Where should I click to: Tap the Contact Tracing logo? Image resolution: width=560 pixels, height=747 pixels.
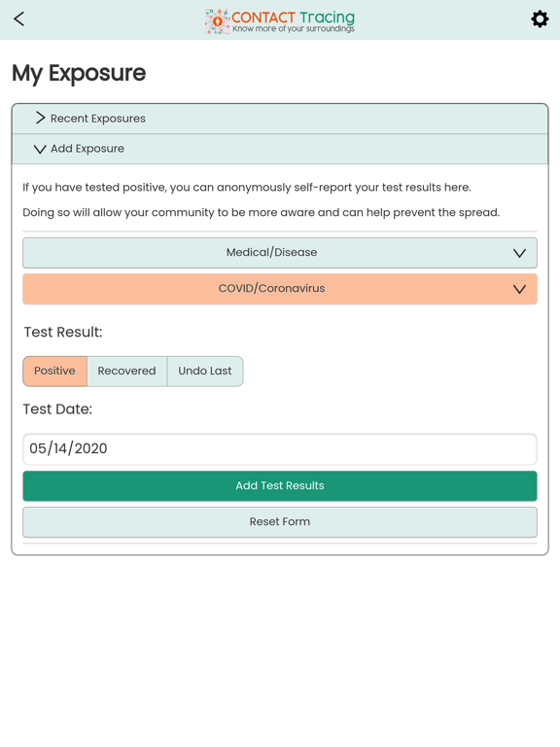coord(280,21)
